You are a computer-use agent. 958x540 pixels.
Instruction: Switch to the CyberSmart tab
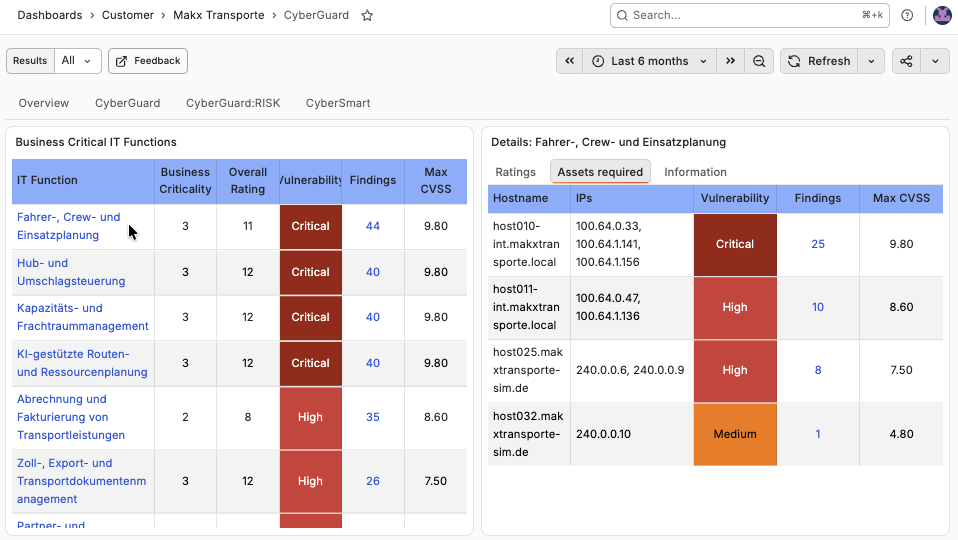[338, 103]
